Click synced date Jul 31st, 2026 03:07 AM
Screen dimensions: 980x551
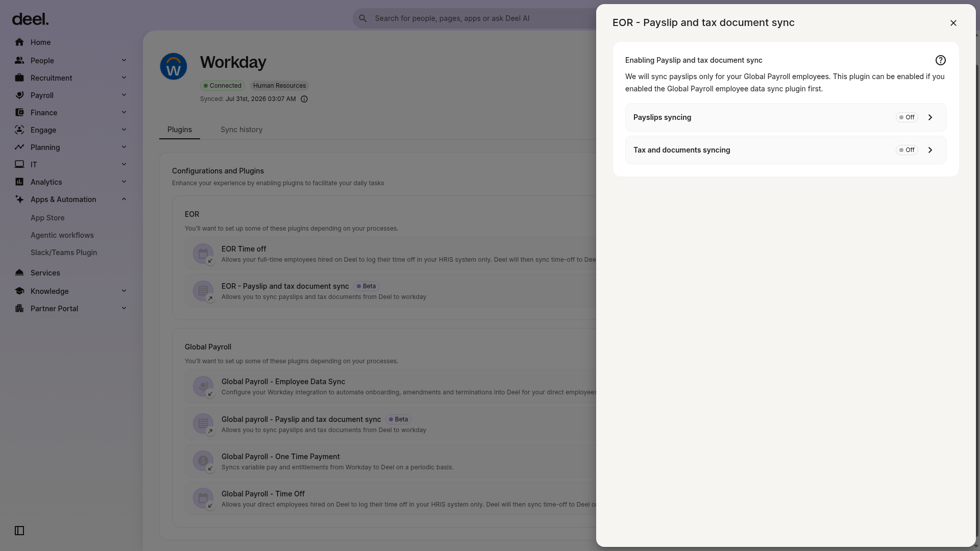pyautogui.click(x=261, y=99)
